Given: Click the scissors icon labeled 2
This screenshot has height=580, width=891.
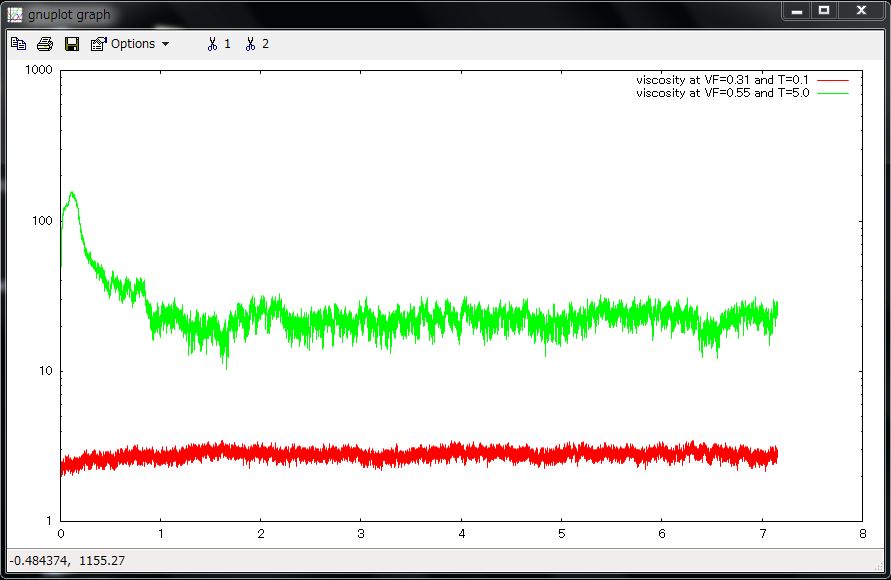Looking at the screenshot, I should click(x=250, y=44).
